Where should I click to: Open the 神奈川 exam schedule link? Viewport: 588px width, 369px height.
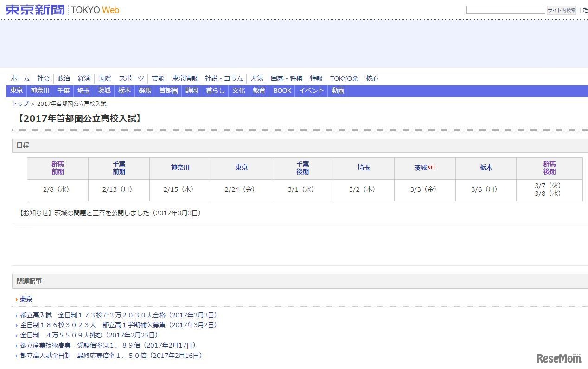click(x=180, y=168)
